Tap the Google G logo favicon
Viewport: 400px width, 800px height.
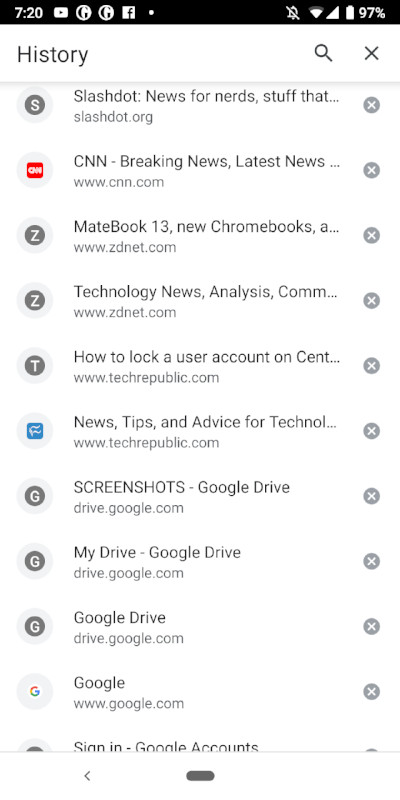[x=35, y=692]
